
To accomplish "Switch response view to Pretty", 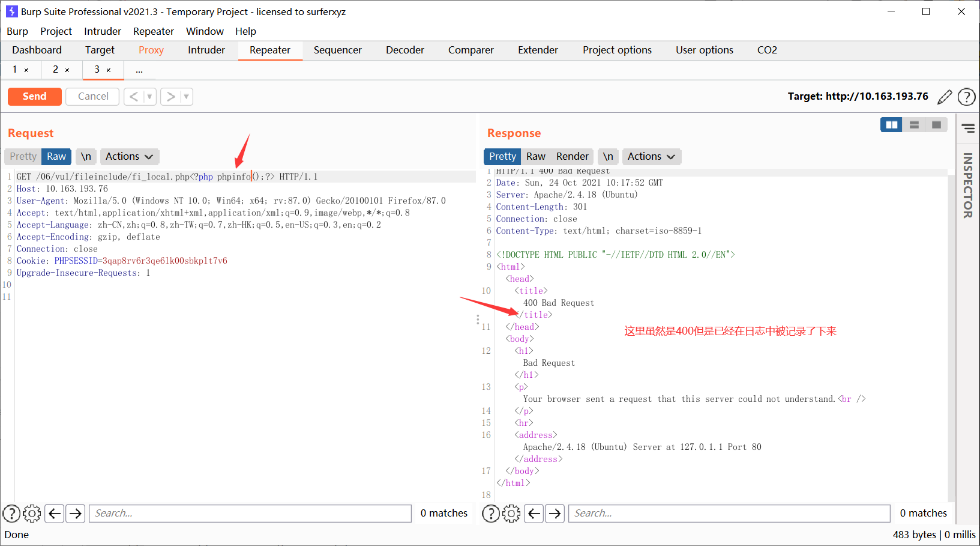I will click(x=502, y=157).
